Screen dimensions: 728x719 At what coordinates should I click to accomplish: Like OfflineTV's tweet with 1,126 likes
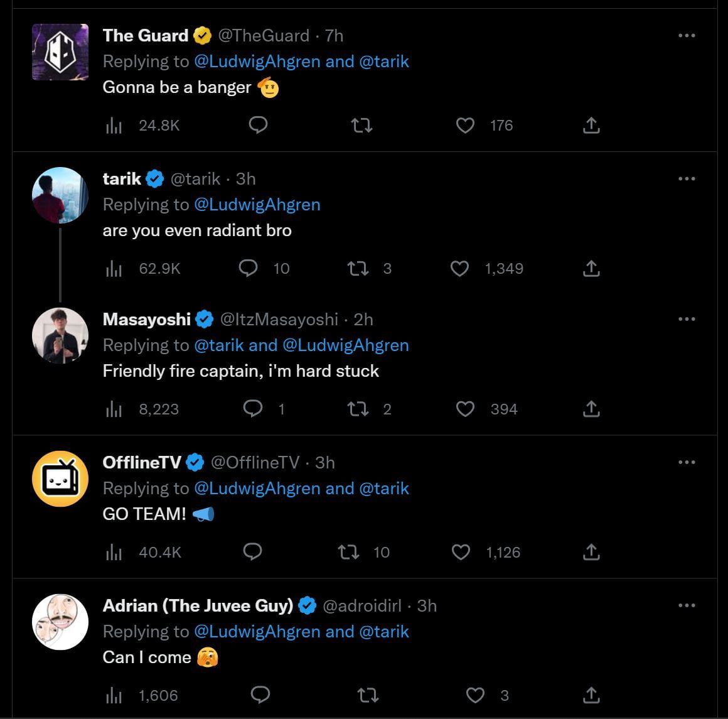coord(461,552)
